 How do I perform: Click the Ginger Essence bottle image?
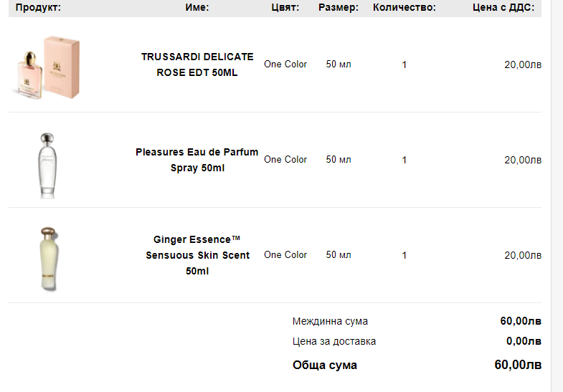point(49,258)
